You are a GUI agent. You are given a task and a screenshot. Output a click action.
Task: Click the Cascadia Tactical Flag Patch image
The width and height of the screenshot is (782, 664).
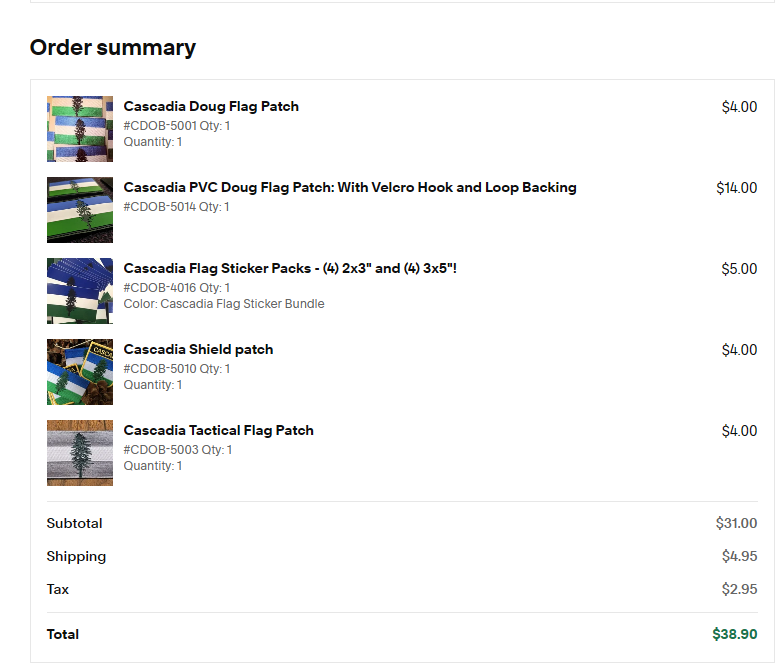click(80, 453)
